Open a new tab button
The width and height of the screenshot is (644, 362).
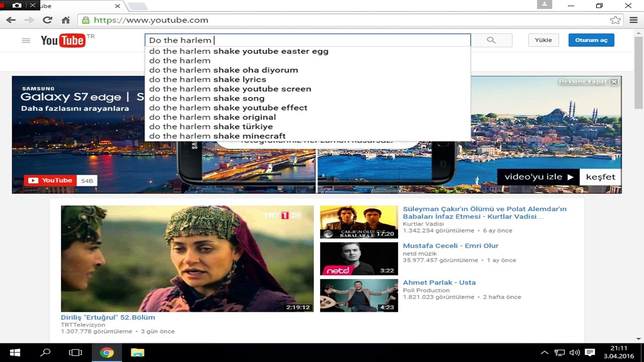tap(138, 6)
